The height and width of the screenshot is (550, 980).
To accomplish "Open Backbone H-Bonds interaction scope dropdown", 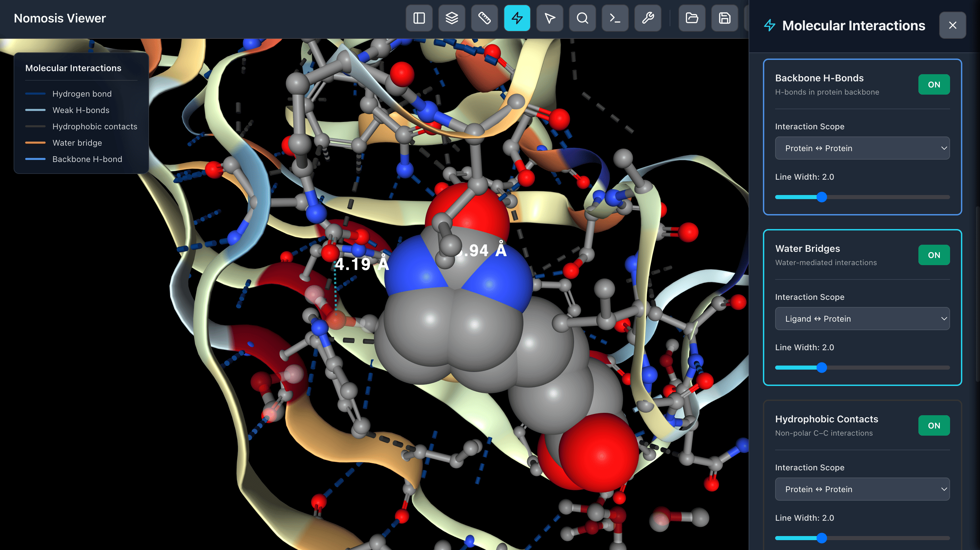I will point(862,148).
